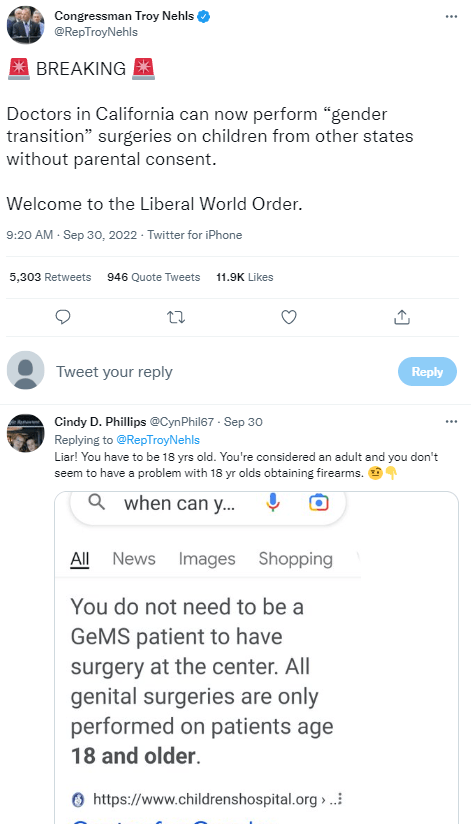Open the @RepTroyNehls mention link in the reply
Viewport: 471px width, 824px height.
point(158,440)
